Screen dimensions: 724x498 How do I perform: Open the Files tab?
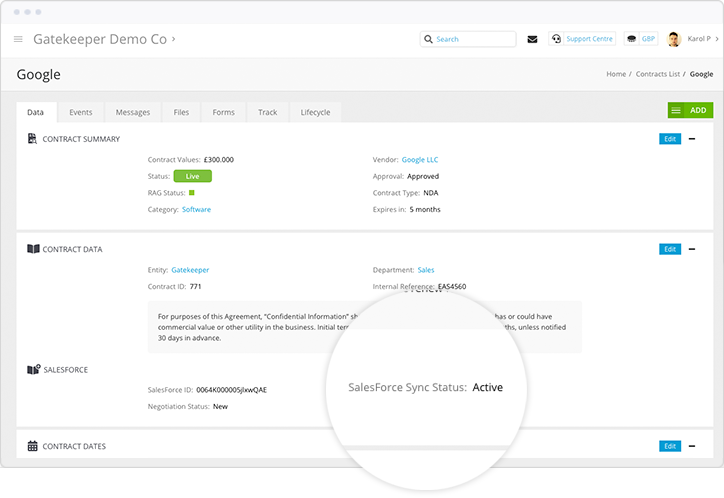pyautogui.click(x=181, y=112)
